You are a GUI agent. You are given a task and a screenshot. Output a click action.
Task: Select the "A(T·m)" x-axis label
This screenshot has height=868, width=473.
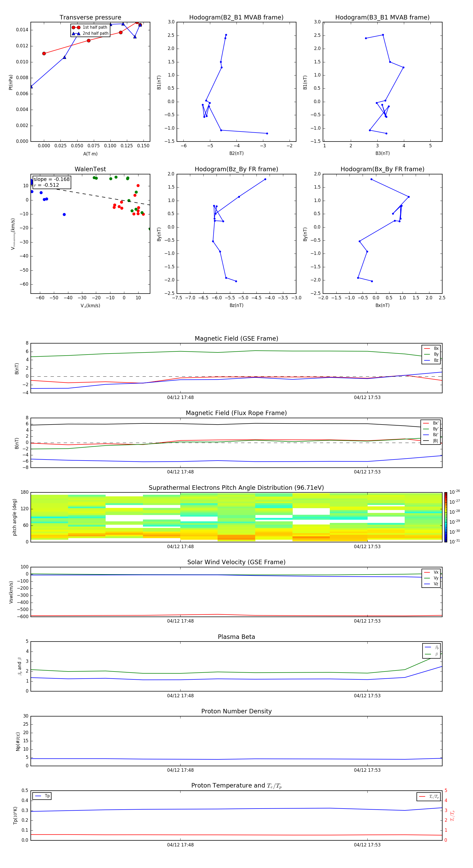90,154
